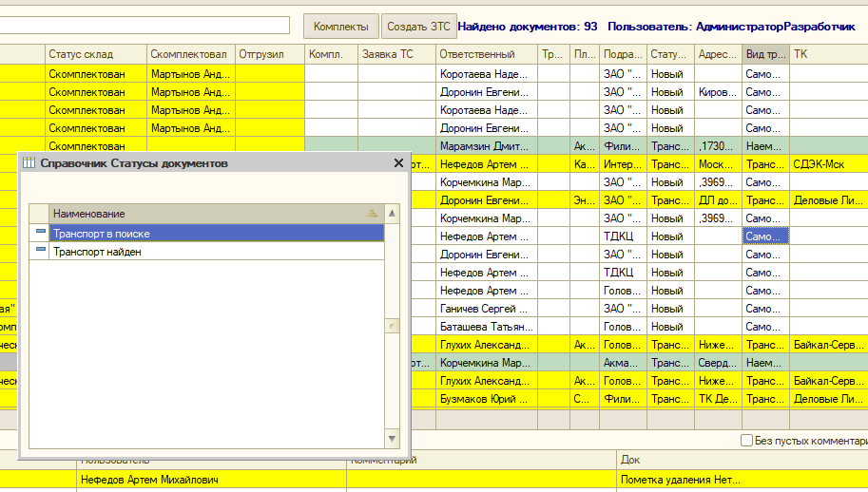Click the Ответственный column header
Viewport: 868px width, 492px height.
click(487, 54)
